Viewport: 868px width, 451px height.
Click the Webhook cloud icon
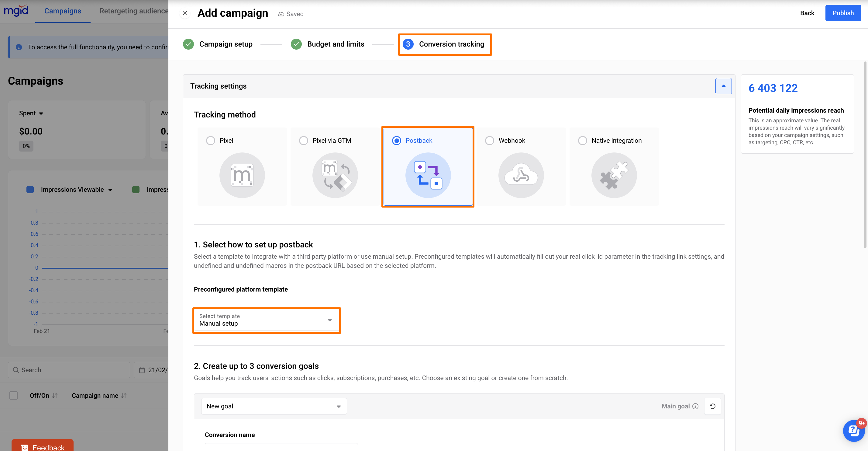[x=521, y=175]
